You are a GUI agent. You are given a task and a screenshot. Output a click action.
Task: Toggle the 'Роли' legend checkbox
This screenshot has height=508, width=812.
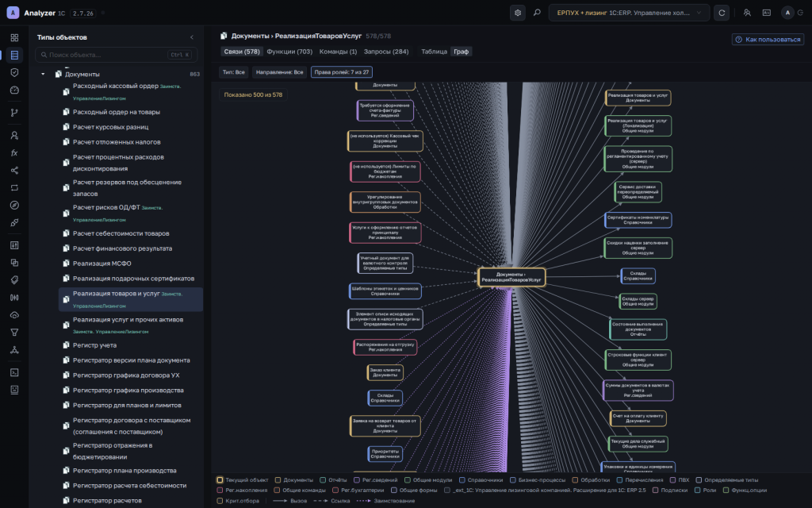point(698,491)
